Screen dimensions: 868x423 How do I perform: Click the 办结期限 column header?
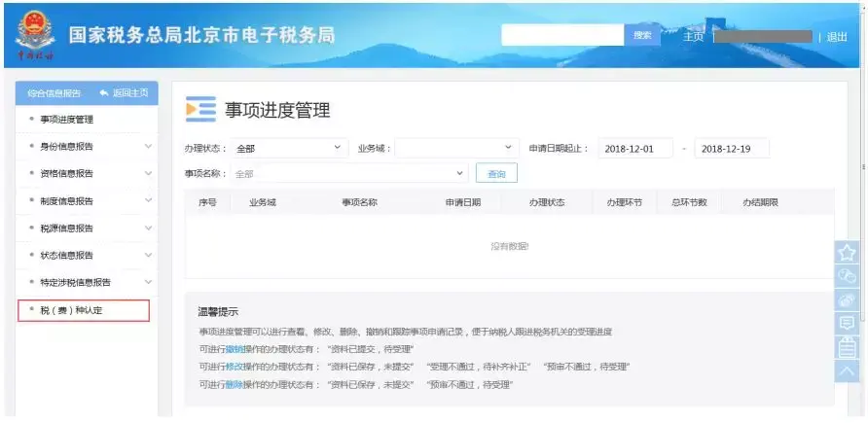[761, 202]
